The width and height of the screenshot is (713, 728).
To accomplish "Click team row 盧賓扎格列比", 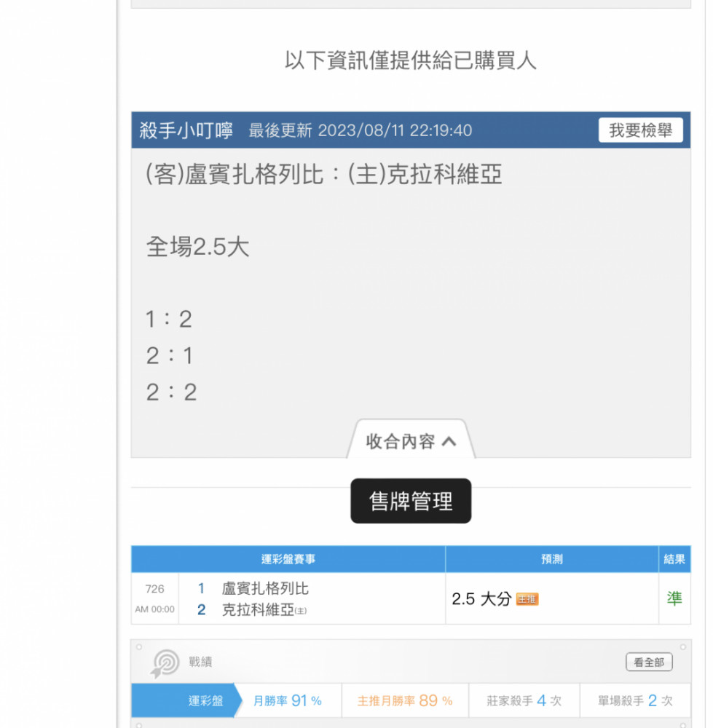I will (265, 588).
